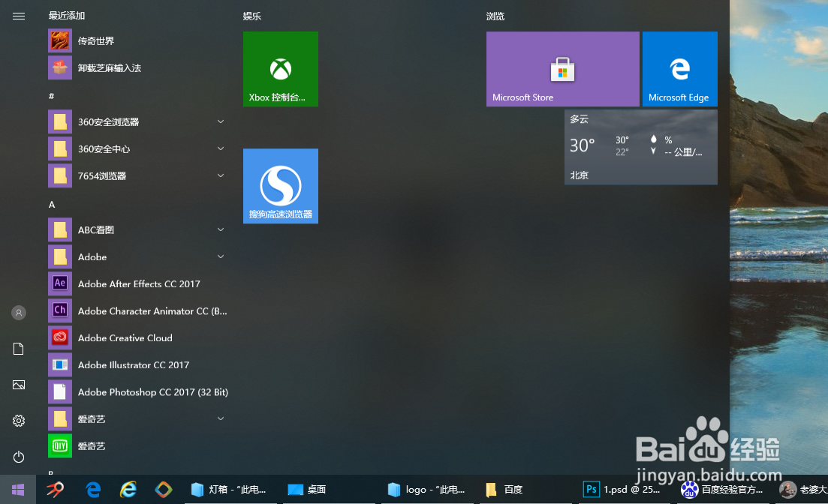This screenshot has width=828, height=504.
Task: Open the Adobe folder entry
Action: click(137, 257)
